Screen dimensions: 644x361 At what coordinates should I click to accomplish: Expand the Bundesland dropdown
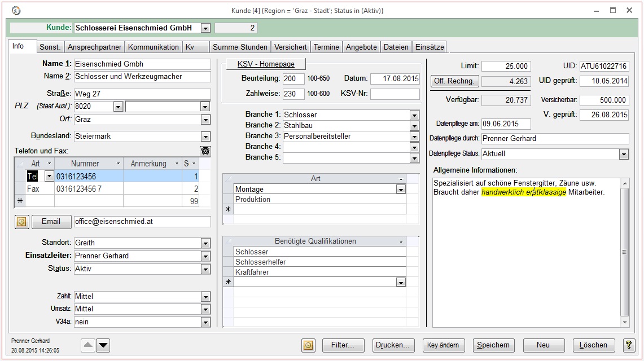tap(205, 137)
